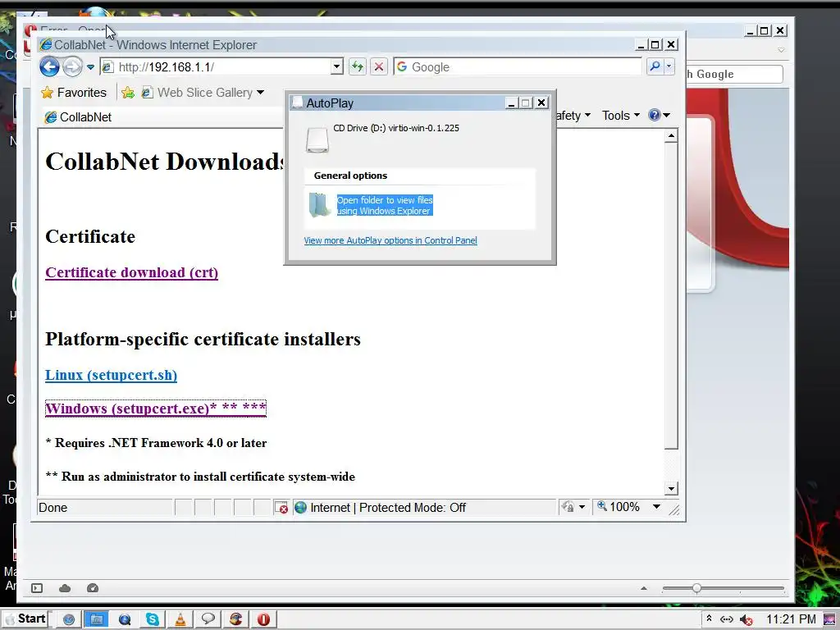Open View more AutoPlay options in Control Panel
The width and height of the screenshot is (840, 630).
click(x=390, y=240)
